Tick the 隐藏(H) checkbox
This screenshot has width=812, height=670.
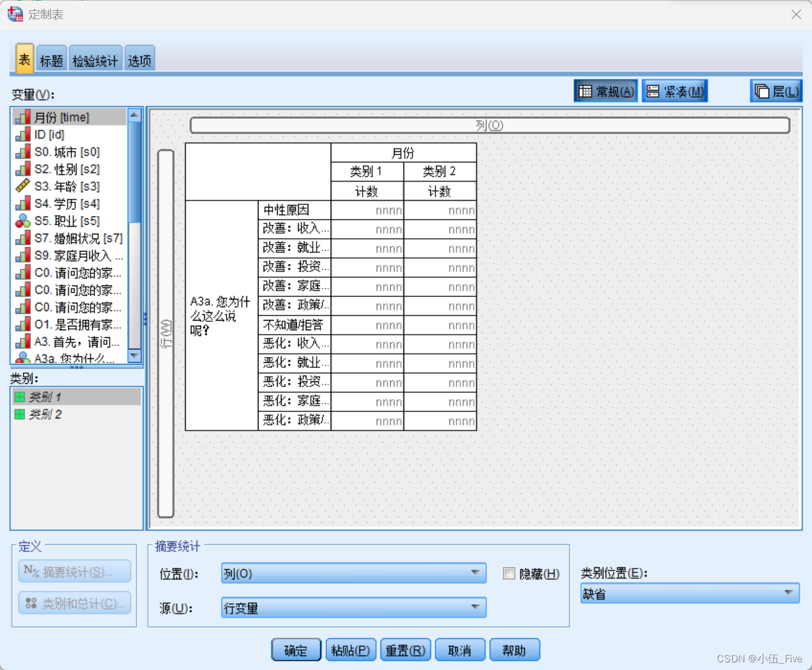point(509,574)
